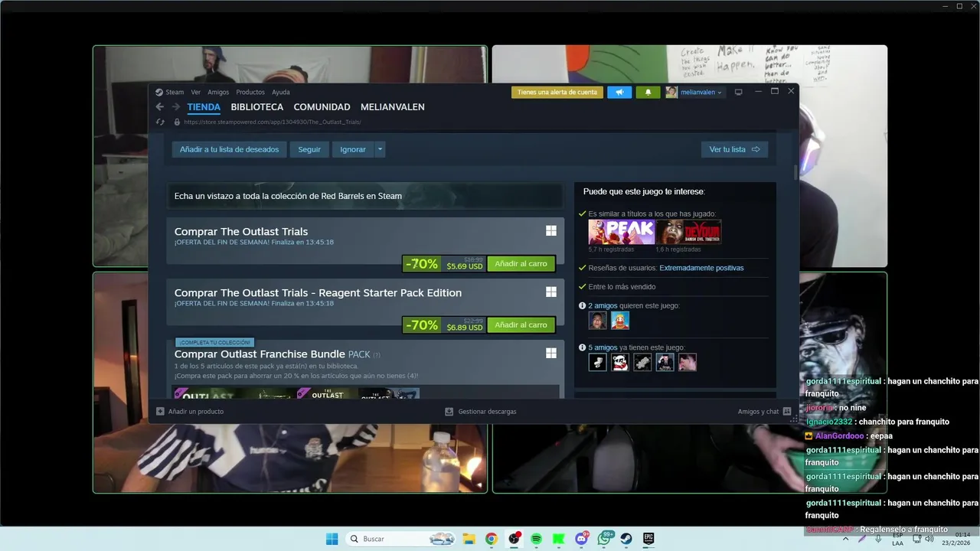Click the bear avatar under '5 amigos'

[620, 362]
